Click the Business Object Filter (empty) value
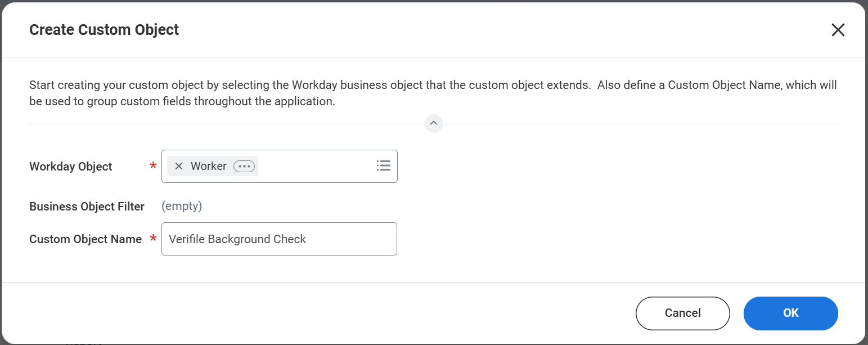 (x=182, y=206)
